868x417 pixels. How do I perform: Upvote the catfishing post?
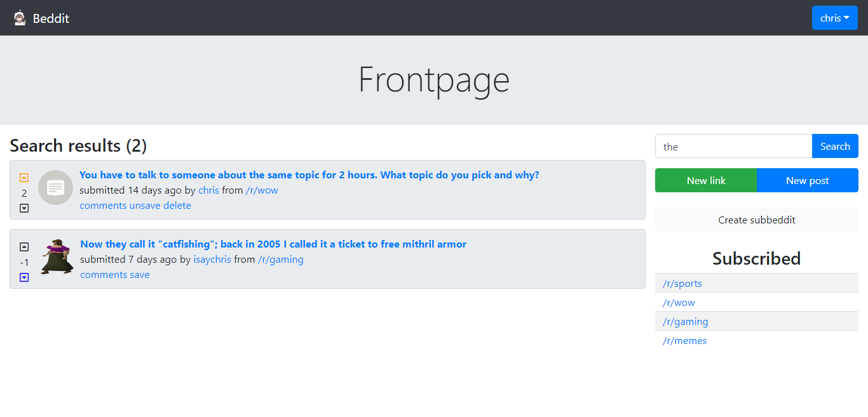[x=24, y=247]
